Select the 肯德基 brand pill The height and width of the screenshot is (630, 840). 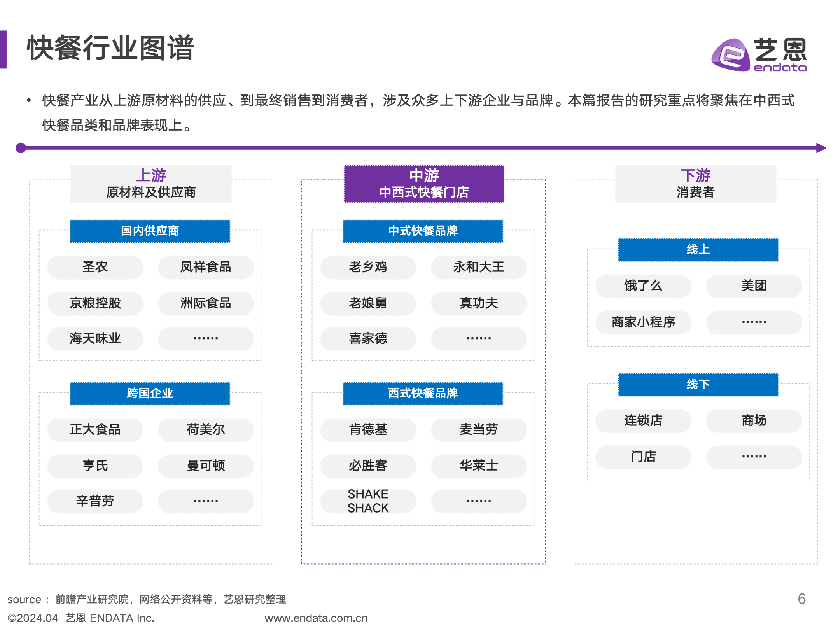click(368, 430)
